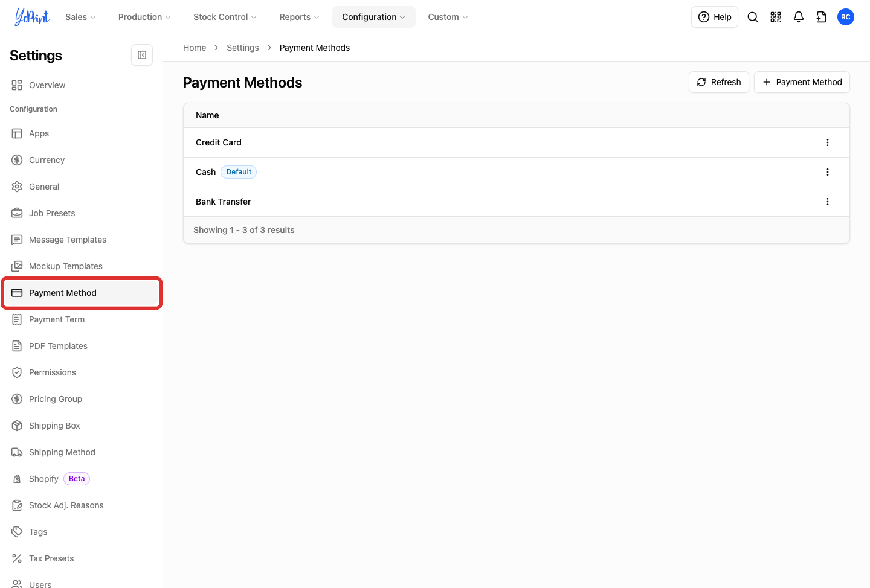Viewport: 870px width, 588px height.
Task: Click the Pricing Group icon
Action: coord(17,399)
